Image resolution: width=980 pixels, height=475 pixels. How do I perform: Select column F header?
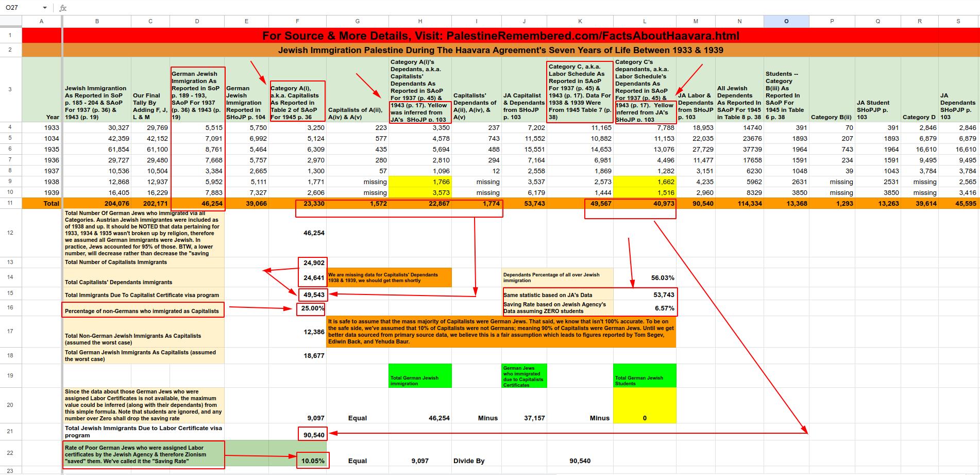(297, 21)
